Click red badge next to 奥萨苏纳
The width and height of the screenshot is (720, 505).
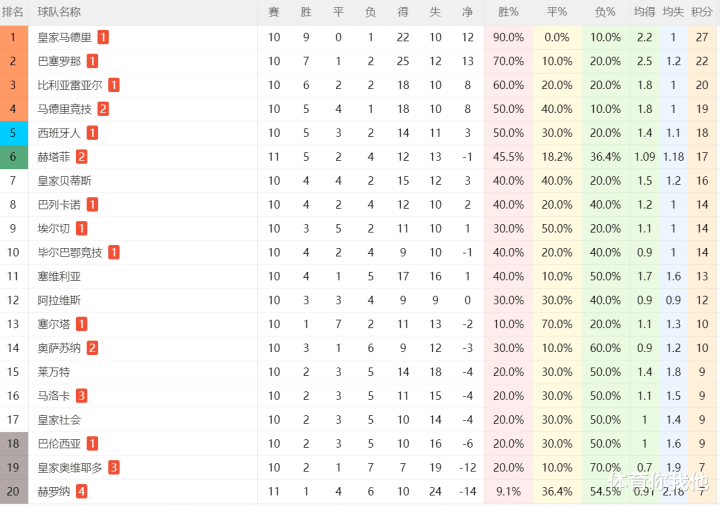point(92,348)
